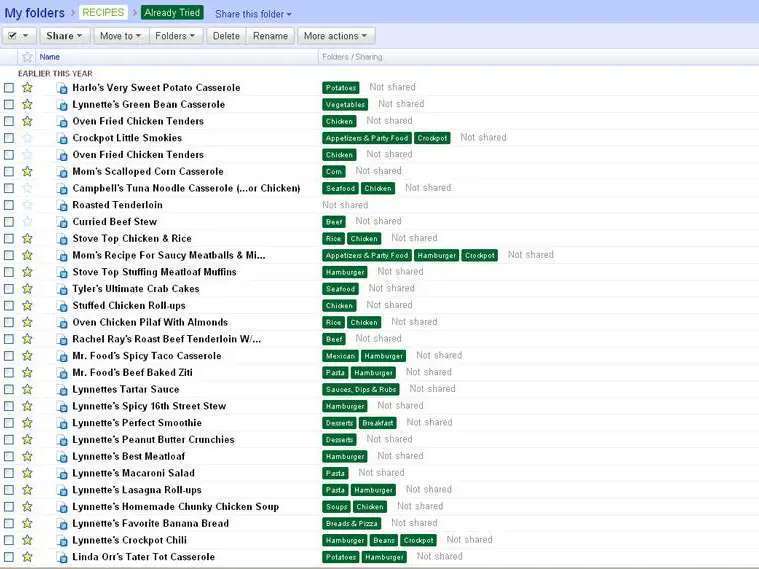Click the star icon in column header

[x=27, y=57]
